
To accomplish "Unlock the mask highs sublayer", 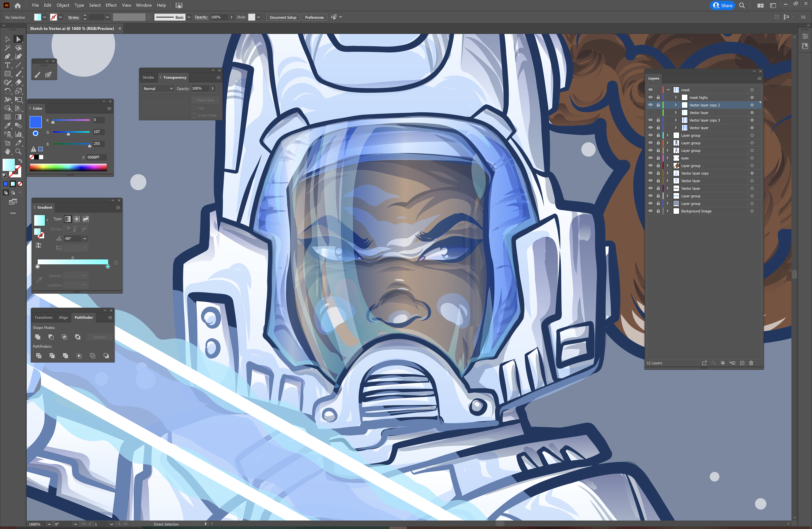I will coord(658,98).
